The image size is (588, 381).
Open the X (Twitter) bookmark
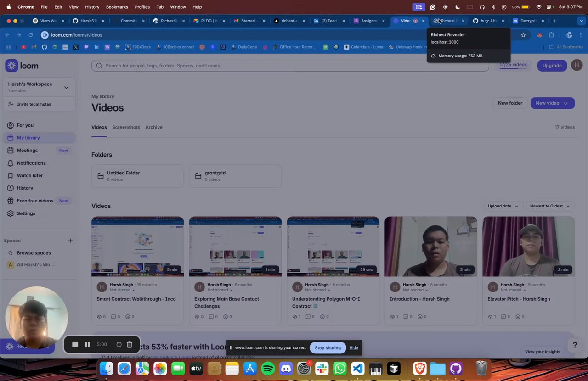tap(76, 47)
